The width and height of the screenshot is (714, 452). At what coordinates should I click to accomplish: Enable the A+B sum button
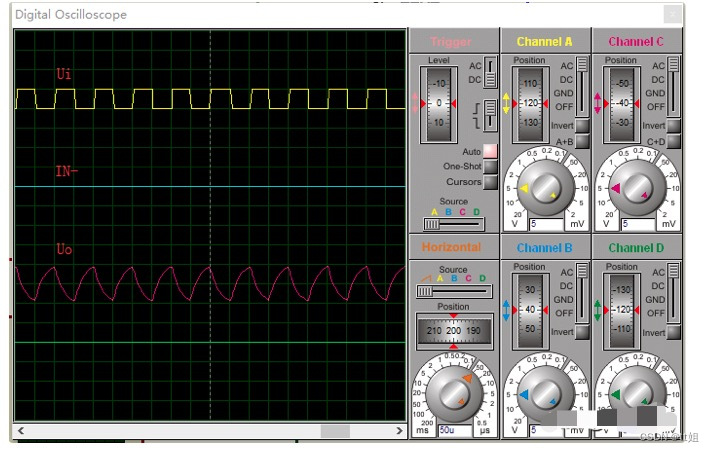582,142
